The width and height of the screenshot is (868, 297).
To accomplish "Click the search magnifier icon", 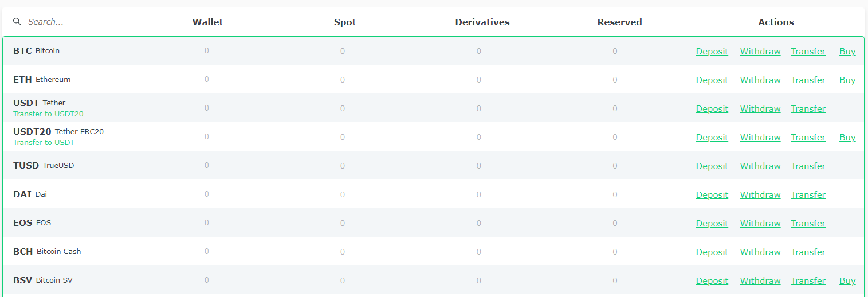I will point(17,22).
